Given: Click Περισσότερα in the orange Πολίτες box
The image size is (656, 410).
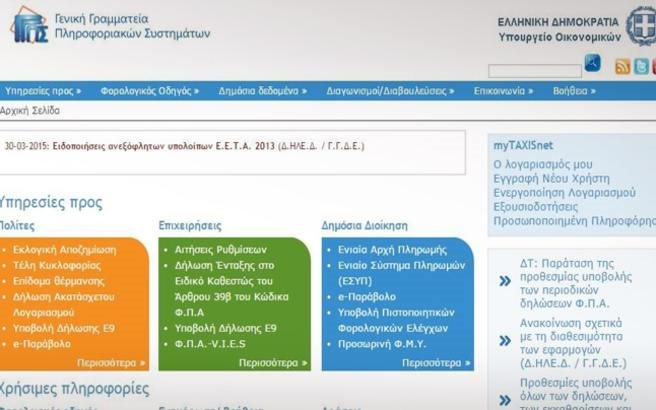Looking at the screenshot, I should (110, 363).
